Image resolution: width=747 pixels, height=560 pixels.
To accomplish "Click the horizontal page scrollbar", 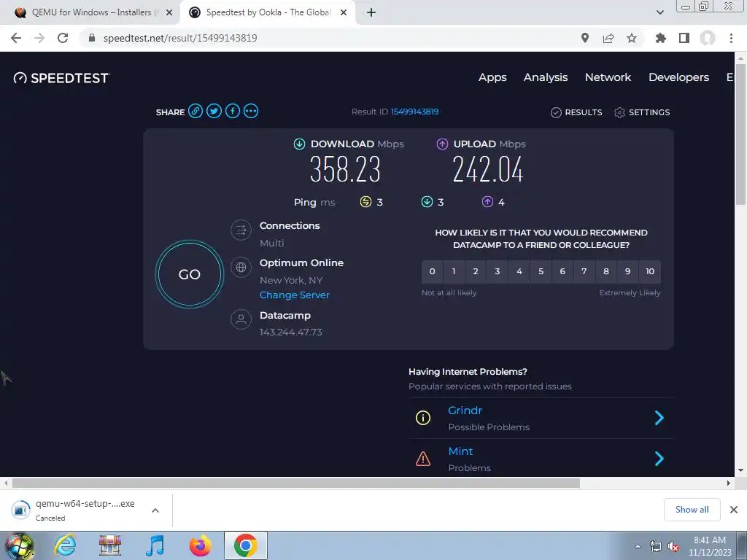I will [295, 483].
